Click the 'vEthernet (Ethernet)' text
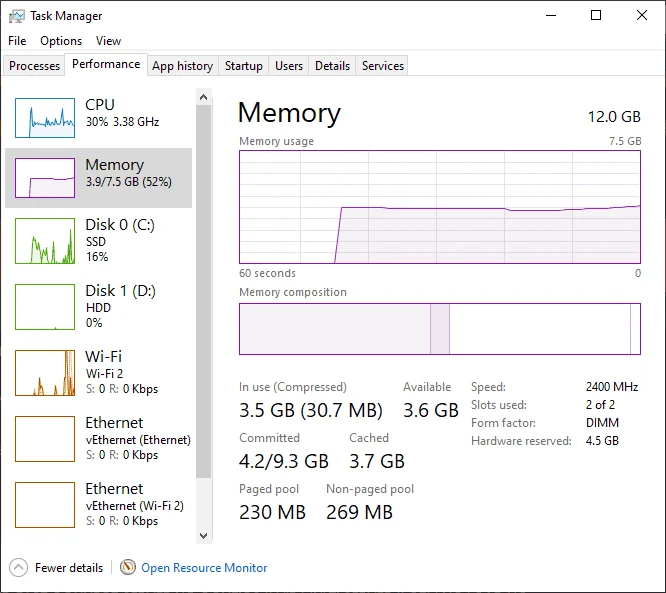The image size is (666, 593). 138,440
